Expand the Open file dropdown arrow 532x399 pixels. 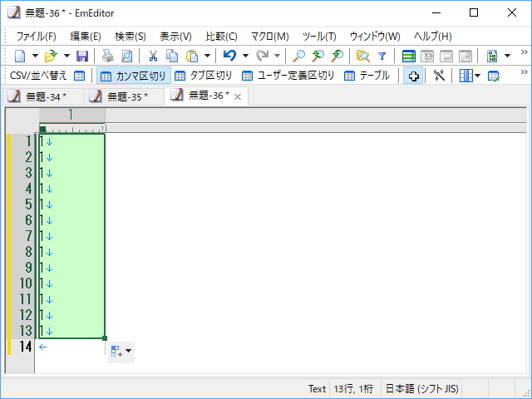[66, 56]
